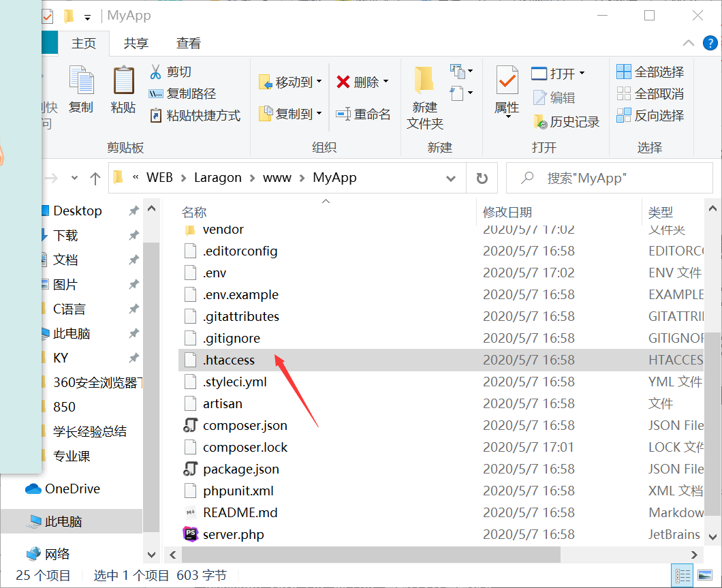Select package.json file icon
This screenshot has width=722, height=588.
pyautogui.click(x=190, y=469)
